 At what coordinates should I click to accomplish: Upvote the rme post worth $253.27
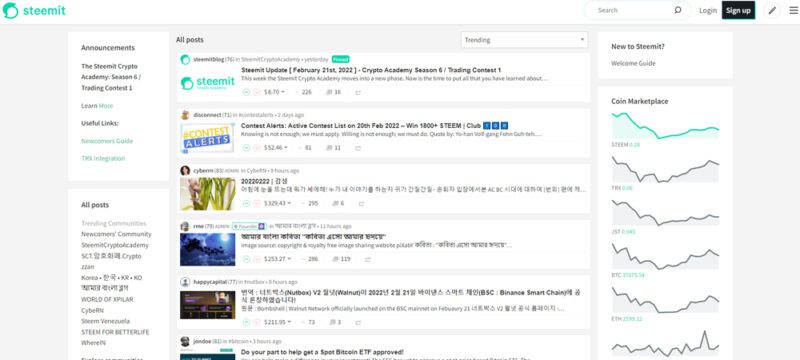tap(246, 259)
